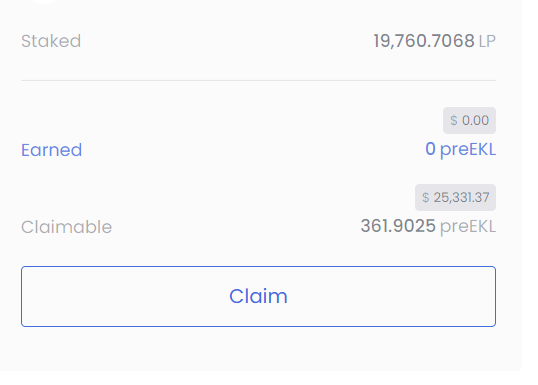Click the blue zero digit in Earned row

pyautogui.click(x=430, y=149)
